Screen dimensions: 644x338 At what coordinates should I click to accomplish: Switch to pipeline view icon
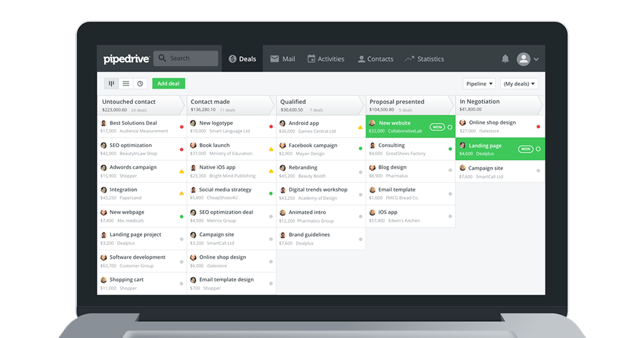111,84
